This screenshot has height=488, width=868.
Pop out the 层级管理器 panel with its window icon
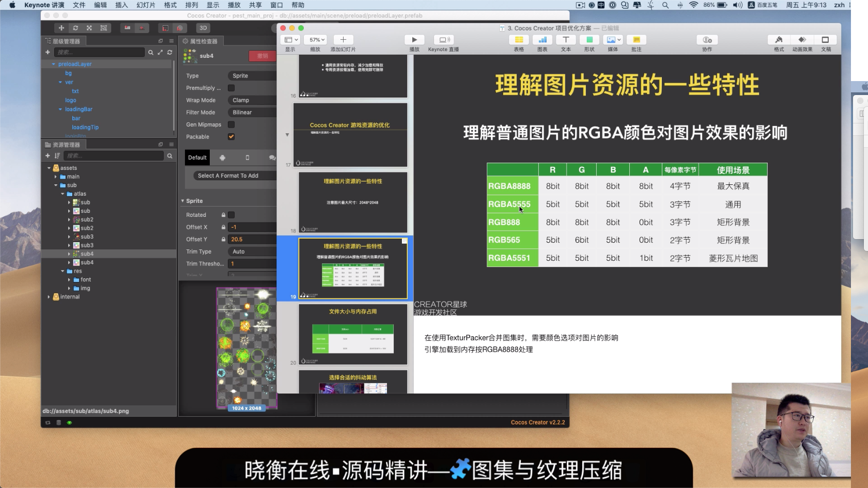[x=161, y=41]
